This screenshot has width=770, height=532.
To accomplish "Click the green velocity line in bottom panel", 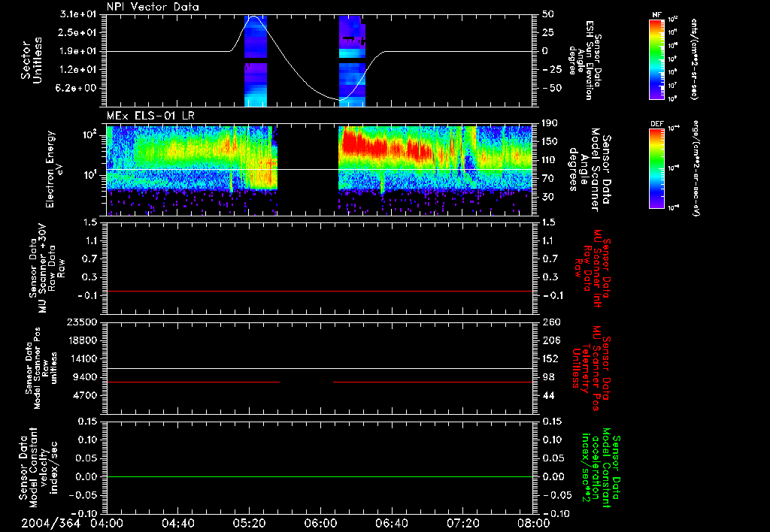I will (320, 477).
